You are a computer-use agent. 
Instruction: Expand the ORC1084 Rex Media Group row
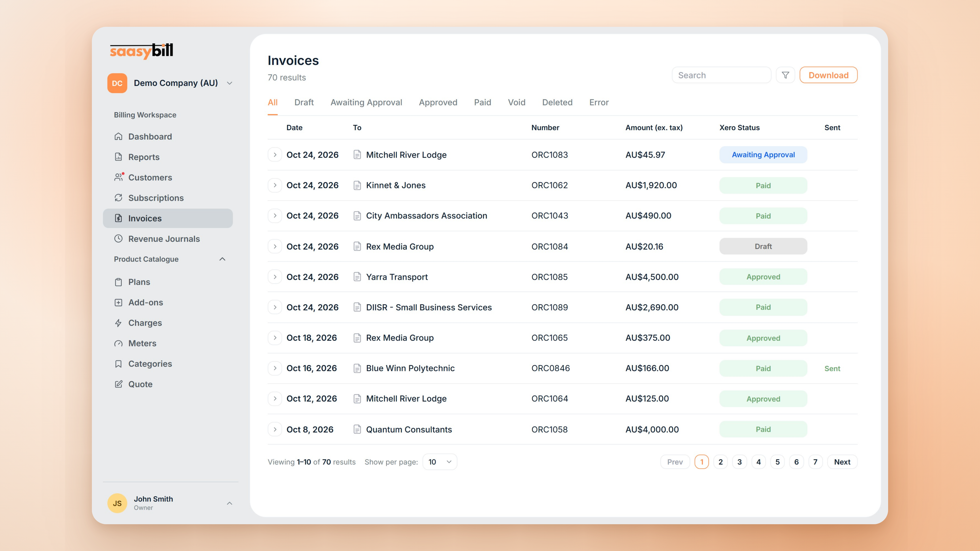tap(275, 246)
